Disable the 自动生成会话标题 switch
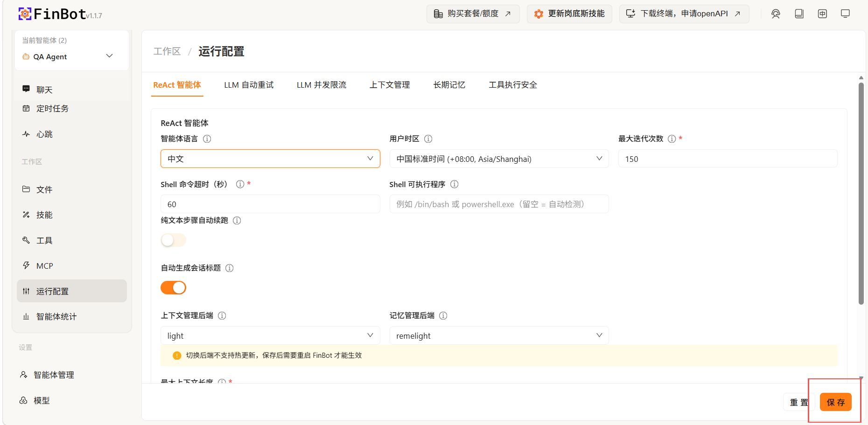This screenshot has width=868, height=425. tap(173, 287)
